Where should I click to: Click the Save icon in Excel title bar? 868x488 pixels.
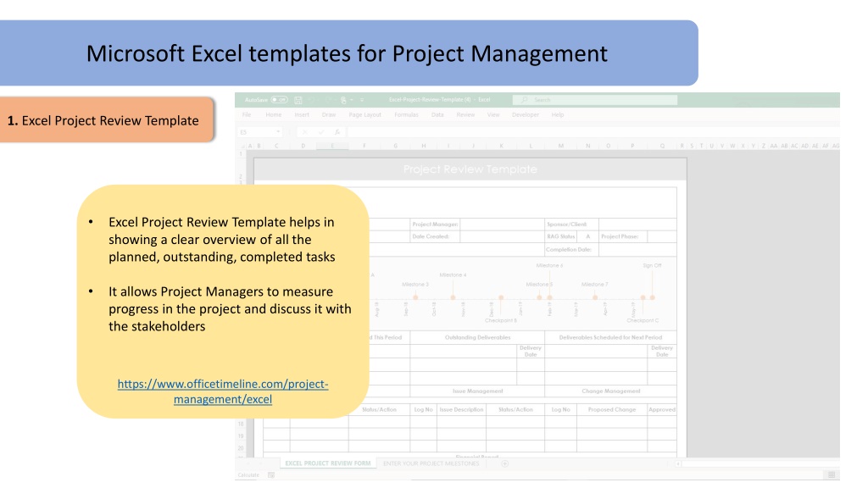298,100
